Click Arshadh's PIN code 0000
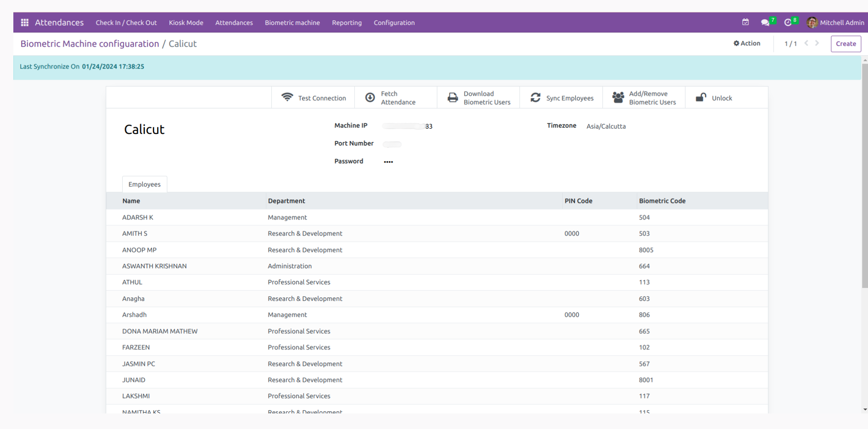Image resolution: width=868 pixels, height=429 pixels. [572, 315]
